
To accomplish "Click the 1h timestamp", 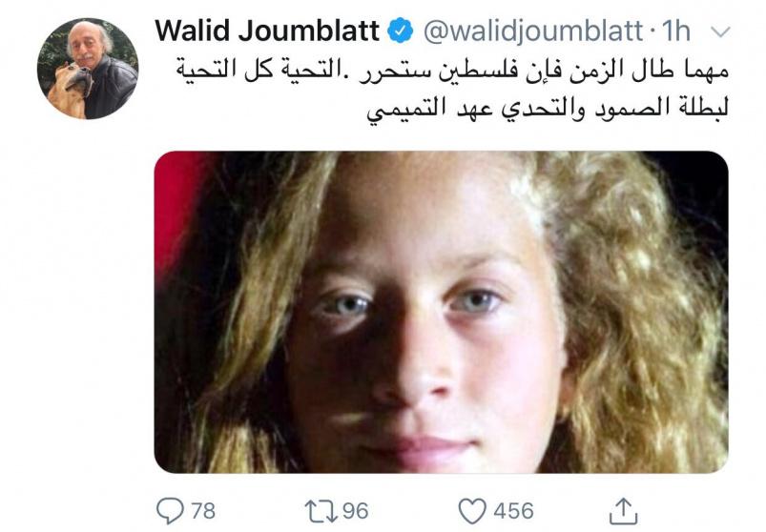I will pos(675,31).
